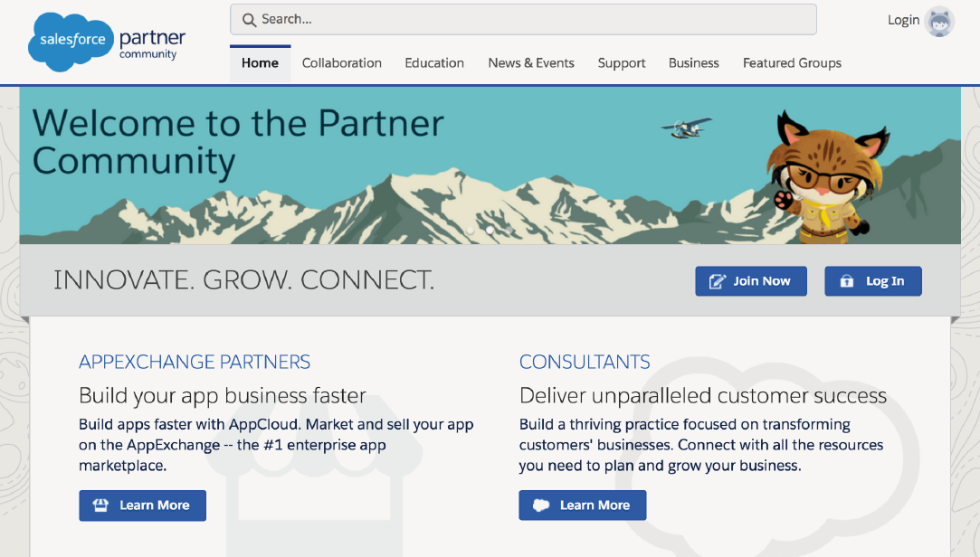The height and width of the screenshot is (557, 980).
Task: Select the leftmost banner carousel dot
Action: 471,231
